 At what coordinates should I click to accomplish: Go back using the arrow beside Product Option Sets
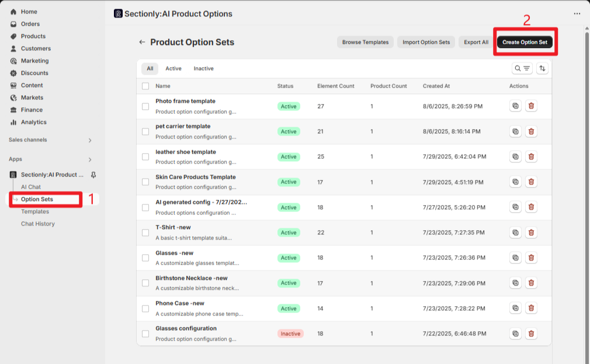[x=141, y=42]
